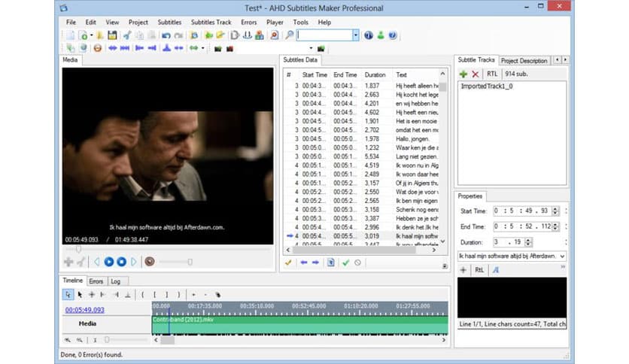This screenshot has height=364, width=629.
Task: Click the zoom in icon below the timeline
Action: [x=68, y=340]
